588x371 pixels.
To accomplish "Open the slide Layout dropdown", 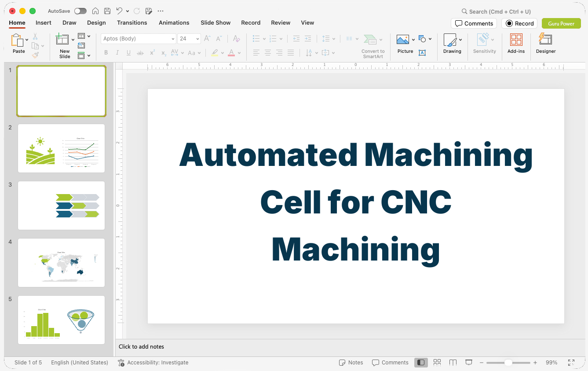I will pos(84,36).
